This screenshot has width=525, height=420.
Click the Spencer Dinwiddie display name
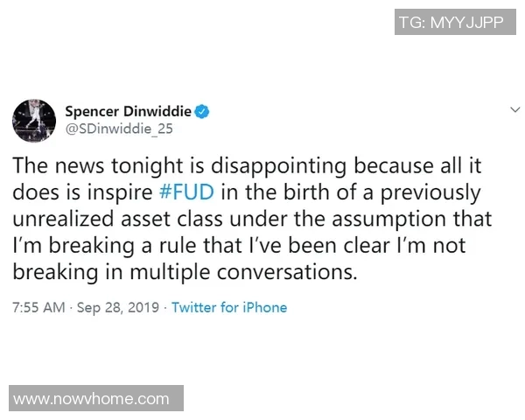click(128, 111)
